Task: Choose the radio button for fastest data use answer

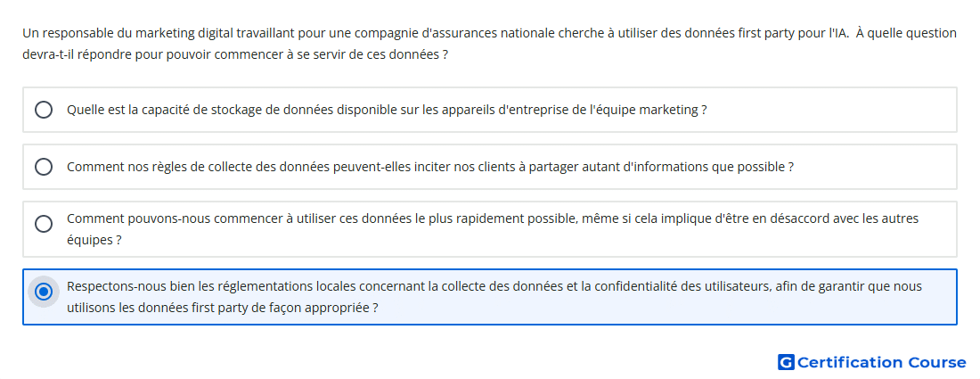Action: [43, 224]
